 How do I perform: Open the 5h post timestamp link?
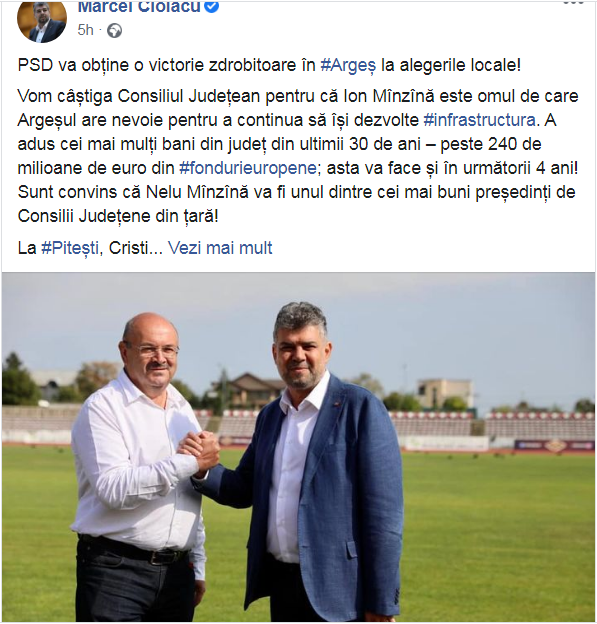[86, 30]
